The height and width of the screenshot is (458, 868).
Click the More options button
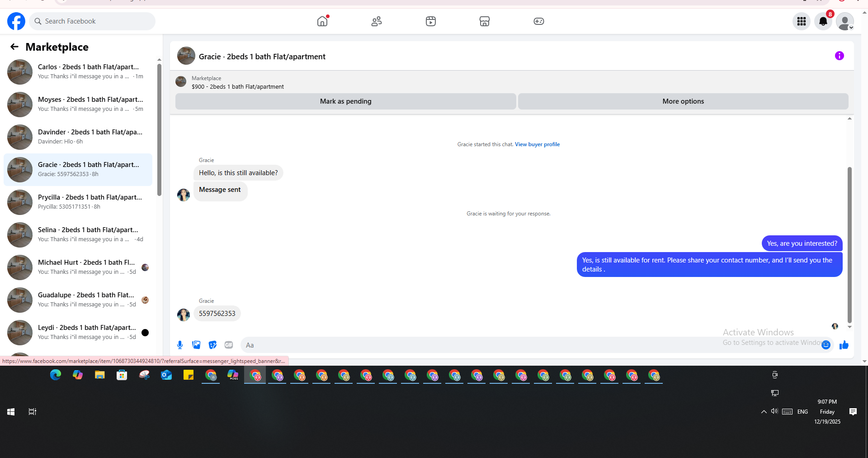(x=683, y=101)
